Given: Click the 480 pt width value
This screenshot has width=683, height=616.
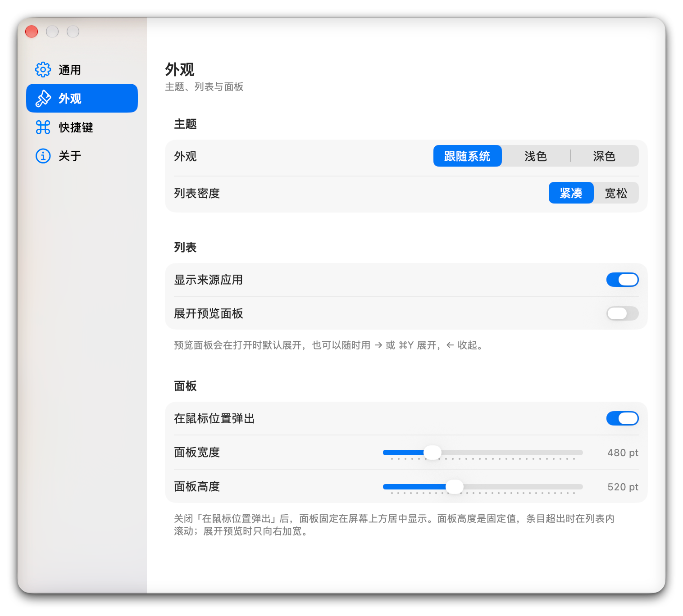Looking at the screenshot, I should pos(623,453).
